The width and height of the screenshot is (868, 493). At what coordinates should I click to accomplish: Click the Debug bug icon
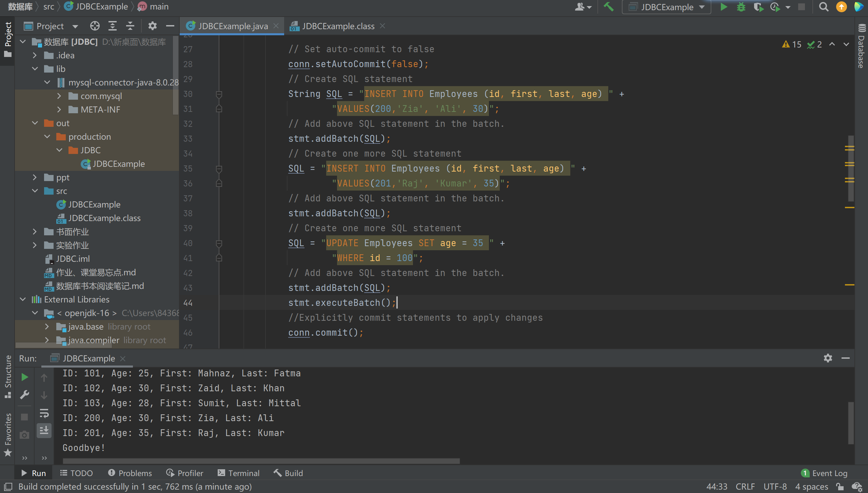pyautogui.click(x=741, y=7)
